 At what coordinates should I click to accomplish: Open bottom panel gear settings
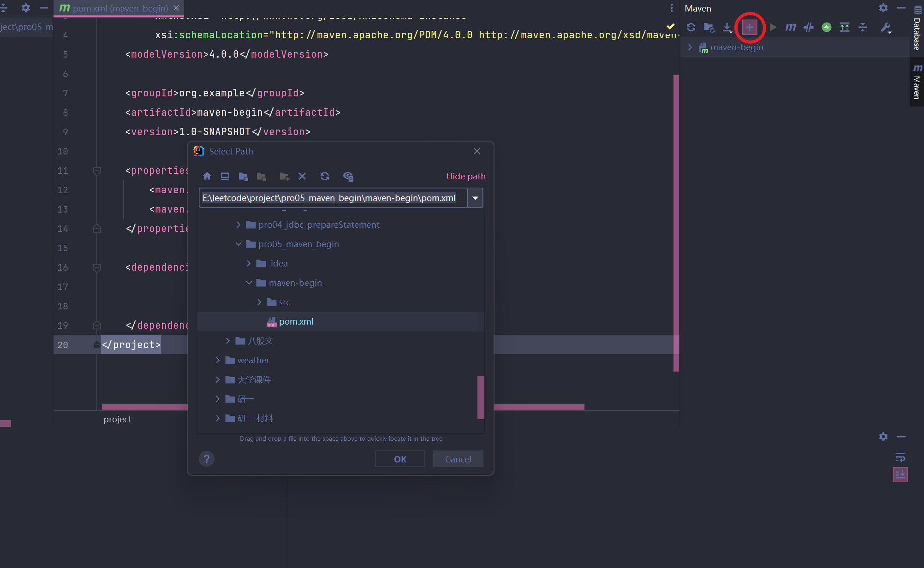[883, 437]
